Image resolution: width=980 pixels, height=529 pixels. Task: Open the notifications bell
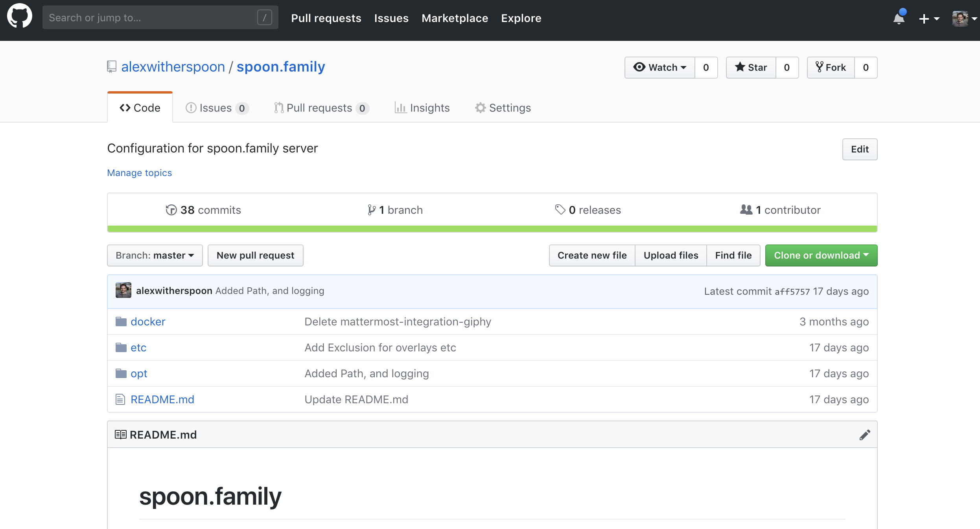coord(899,18)
